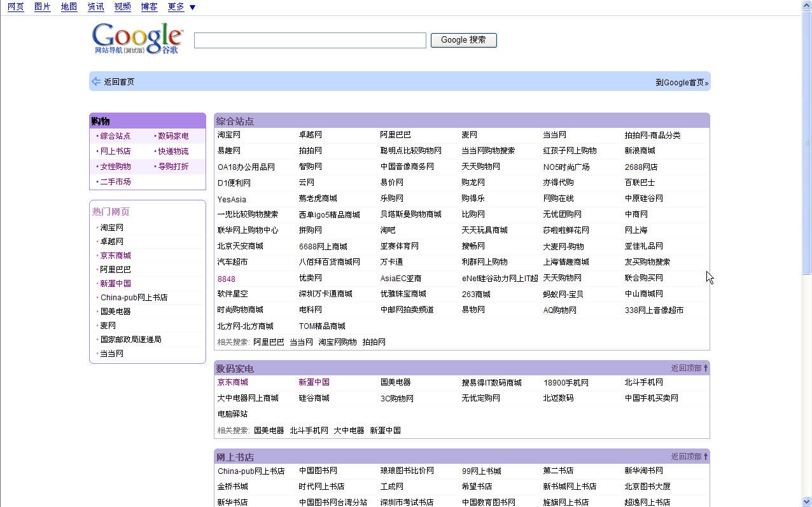This screenshot has height=507, width=812.
Task: Open 淘宝网 in the 热门网页 list
Action: click(x=111, y=227)
